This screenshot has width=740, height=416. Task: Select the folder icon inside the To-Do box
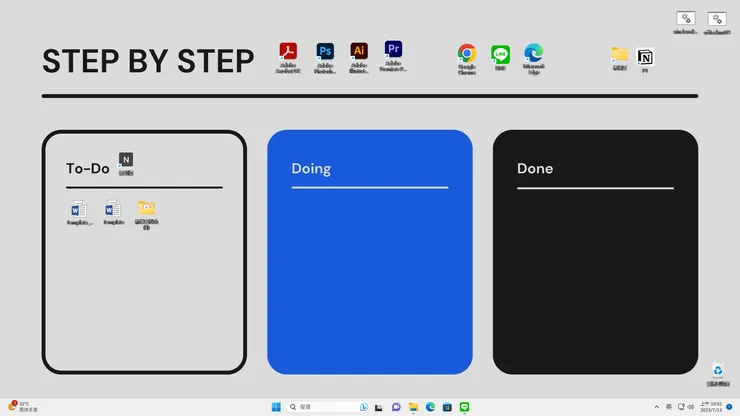click(146, 215)
